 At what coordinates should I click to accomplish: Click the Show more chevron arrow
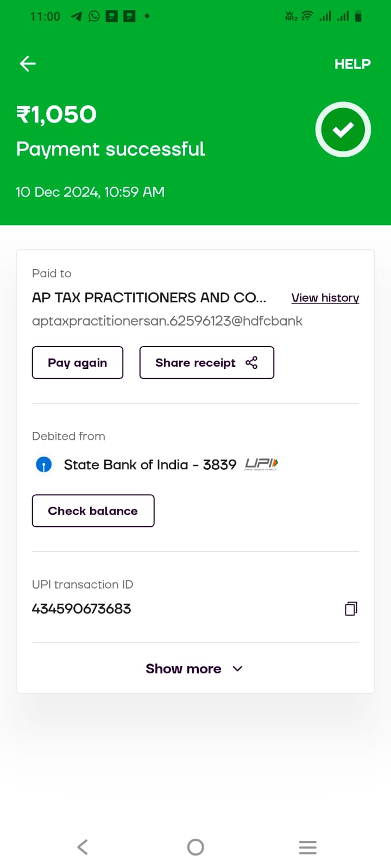tap(237, 669)
